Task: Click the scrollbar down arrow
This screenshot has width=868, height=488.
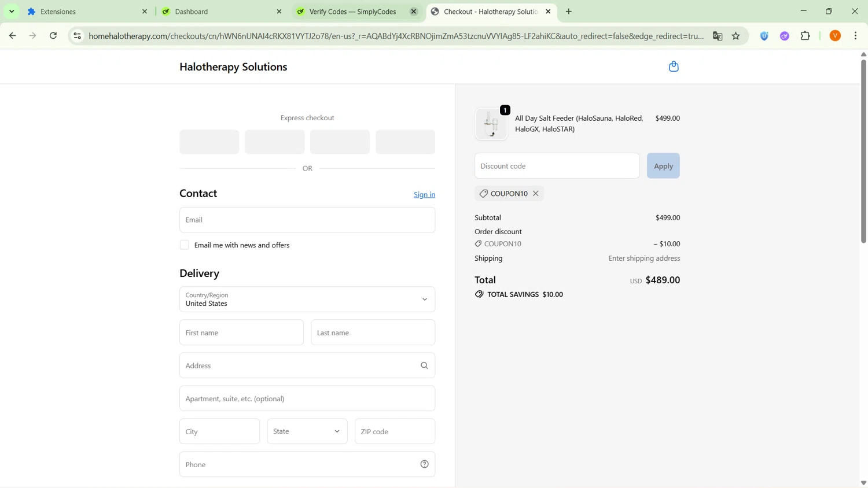Action: tap(863, 483)
